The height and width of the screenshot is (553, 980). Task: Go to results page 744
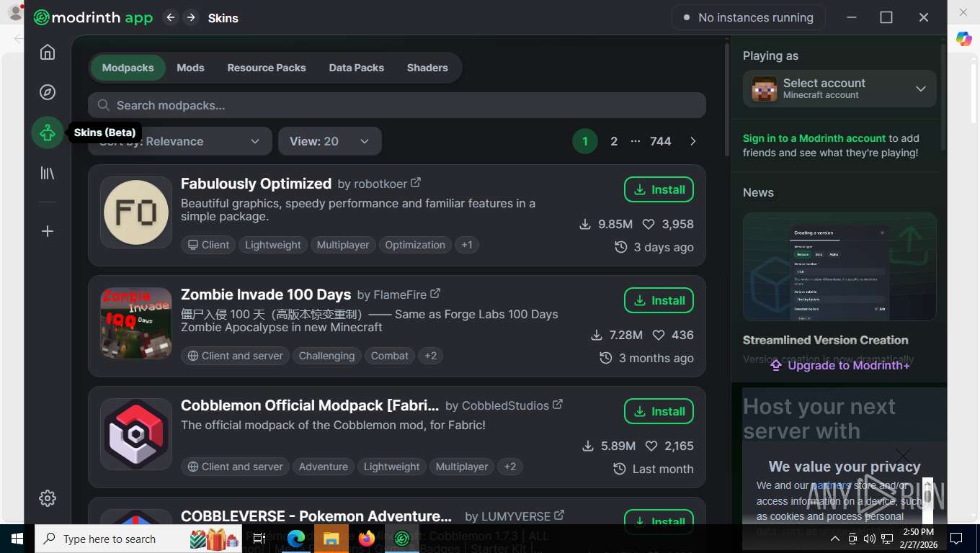[x=661, y=141]
